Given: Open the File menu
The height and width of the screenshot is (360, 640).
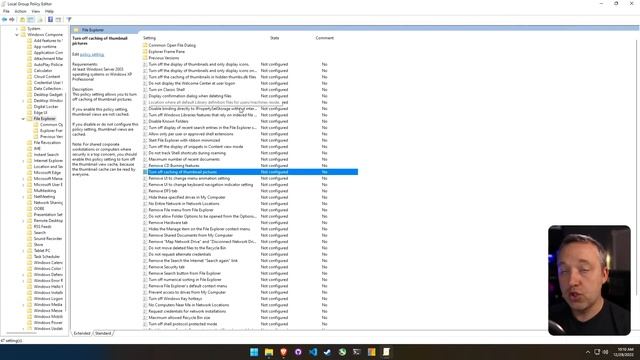Looking at the screenshot, I should (6, 11).
